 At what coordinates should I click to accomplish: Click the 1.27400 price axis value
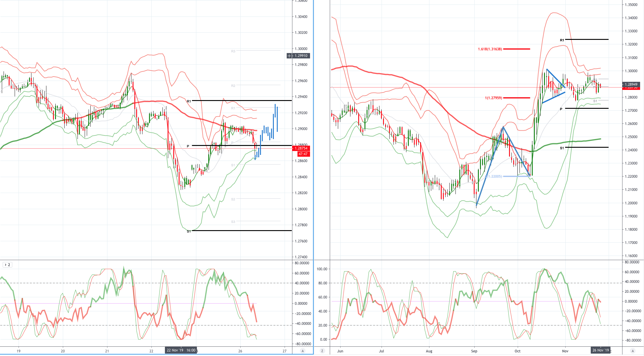[301, 257]
